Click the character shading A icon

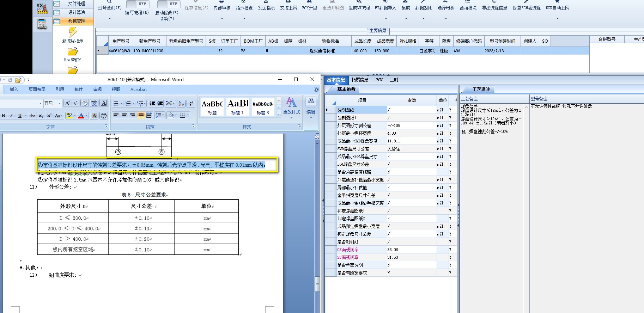[94, 116]
